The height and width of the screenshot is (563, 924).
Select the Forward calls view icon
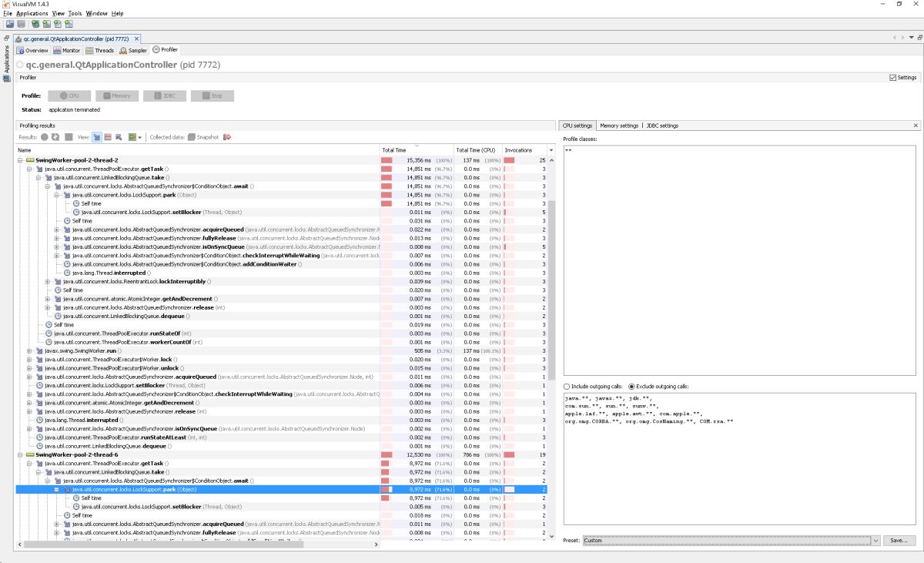point(97,137)
